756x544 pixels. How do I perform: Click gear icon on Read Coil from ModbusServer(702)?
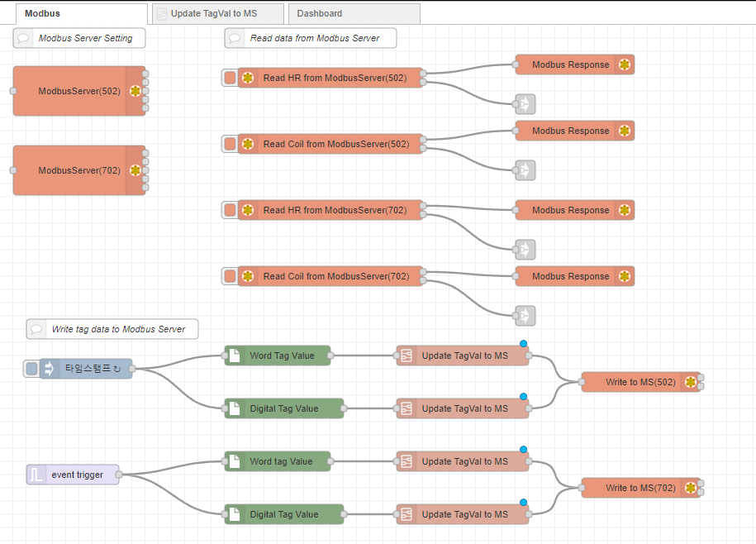point(248,276)
